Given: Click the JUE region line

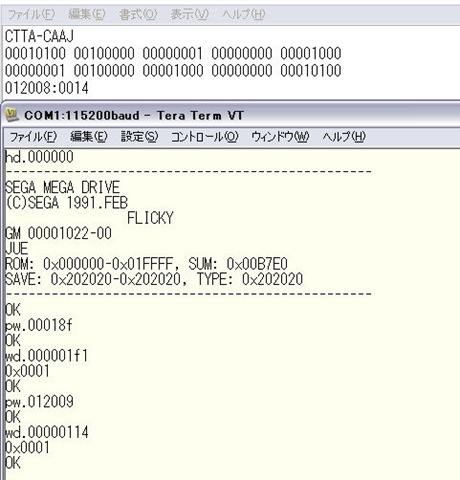Looking at the screenshot, I should click(16, 249).
